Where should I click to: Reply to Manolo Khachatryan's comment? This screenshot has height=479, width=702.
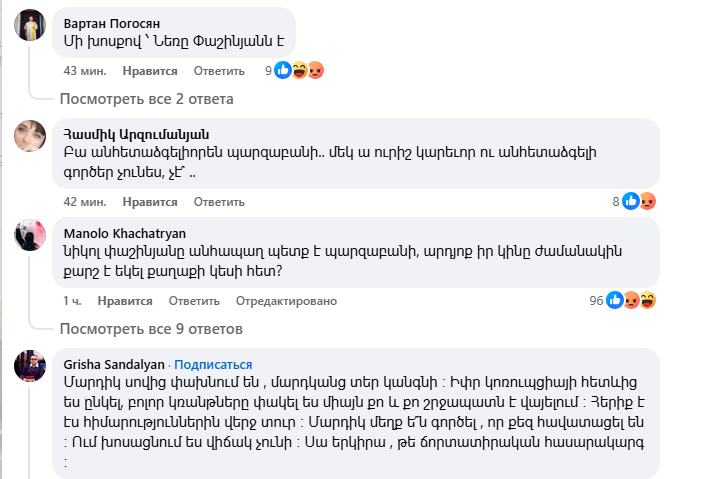[x=194, y=301]
